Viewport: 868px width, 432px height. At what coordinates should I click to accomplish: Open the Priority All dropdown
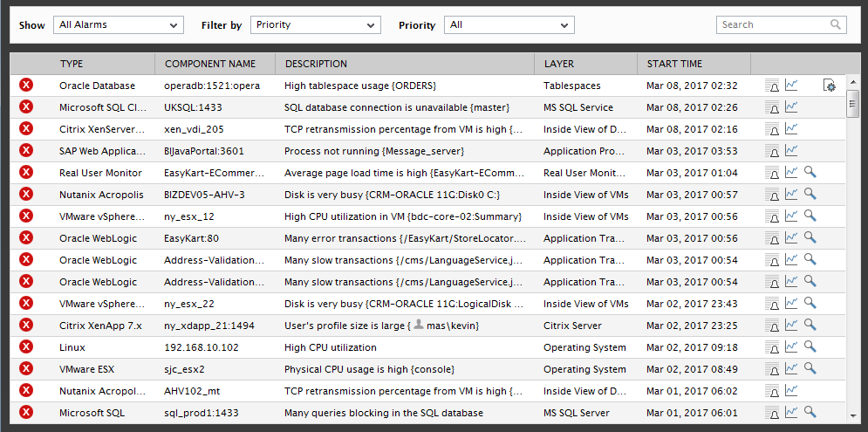pyautogui.click(x=509, y=25)
